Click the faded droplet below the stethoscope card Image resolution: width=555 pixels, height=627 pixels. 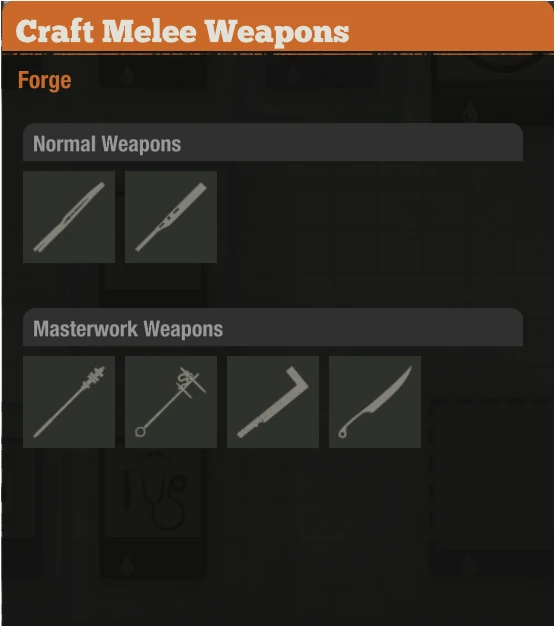pyautogui.click(x=127, y=565)
